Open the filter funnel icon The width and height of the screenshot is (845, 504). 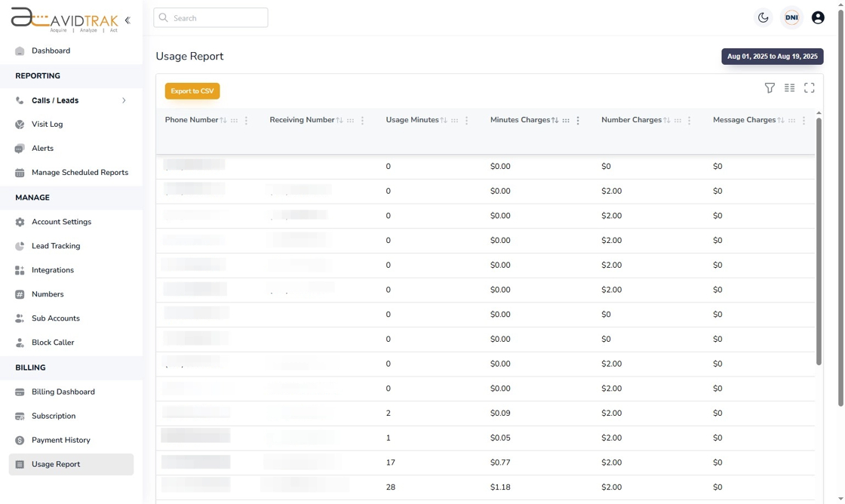tap(770, 88)
